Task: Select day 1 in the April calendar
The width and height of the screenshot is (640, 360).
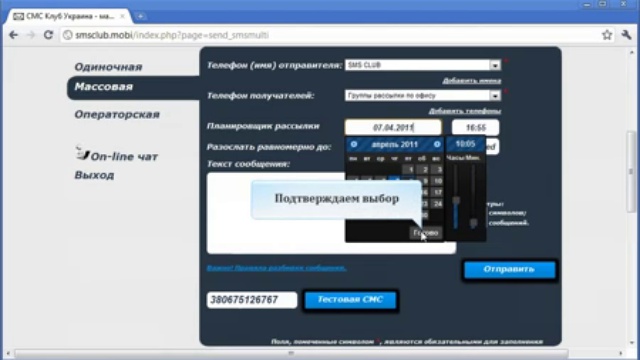Action: 409,169
